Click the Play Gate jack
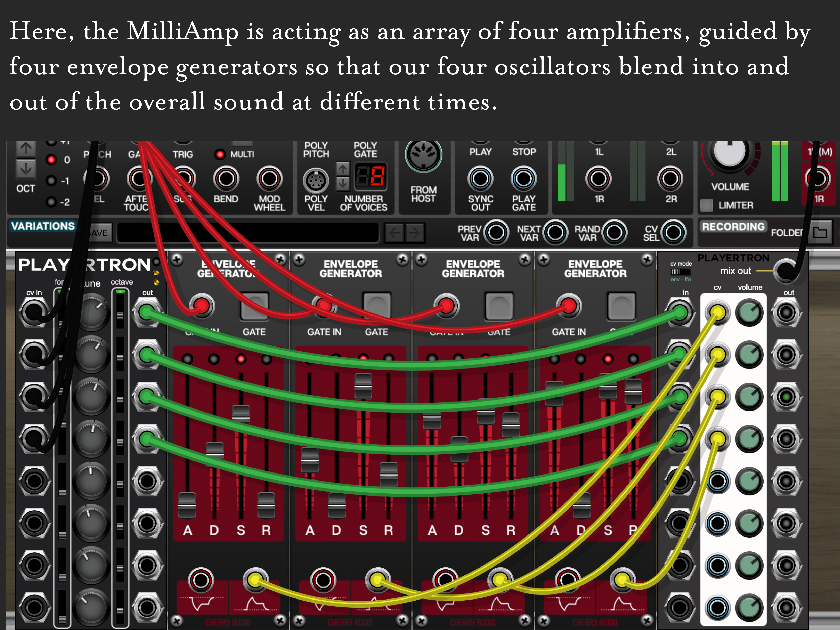 point(523,178)
